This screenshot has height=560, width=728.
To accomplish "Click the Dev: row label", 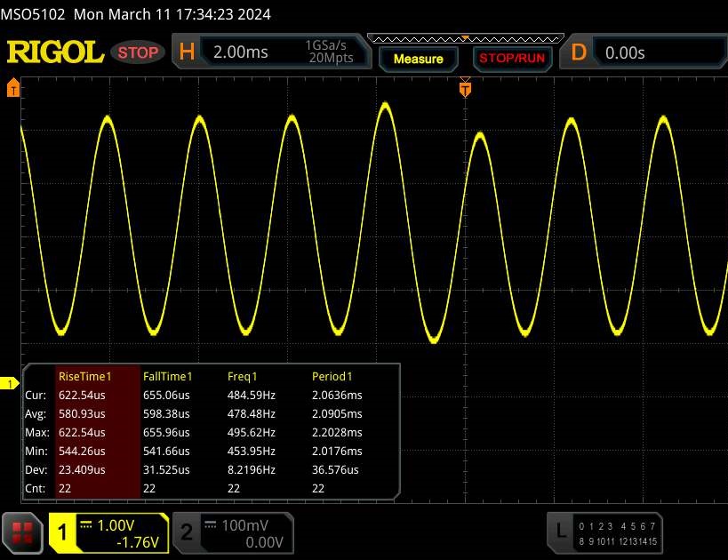I will pos(36,470).
